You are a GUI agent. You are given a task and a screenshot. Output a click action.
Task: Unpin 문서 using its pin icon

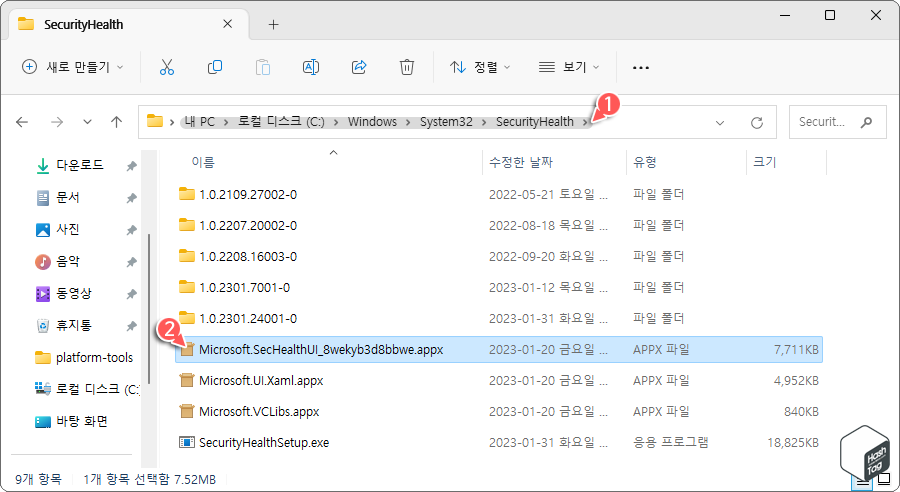pyautogui.click(x=131, y=198)
